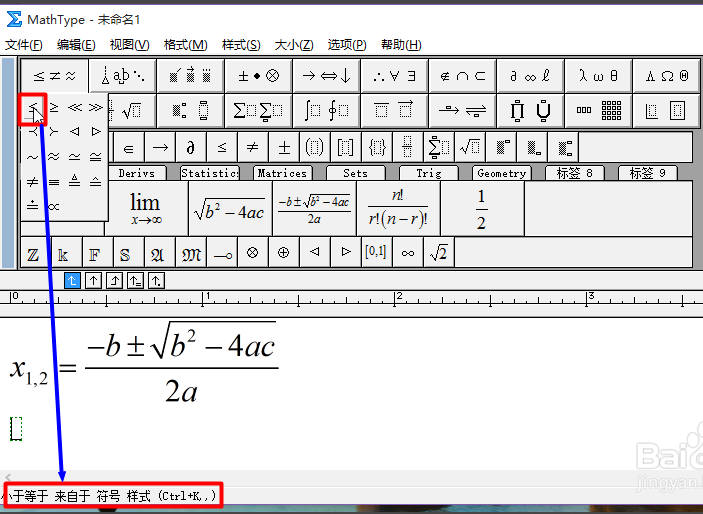The height and width of the screenshot is (514, 703).
Task: Insert much-greater-than symbol ≫ from the popup
Action: click(x=95, y=108)
